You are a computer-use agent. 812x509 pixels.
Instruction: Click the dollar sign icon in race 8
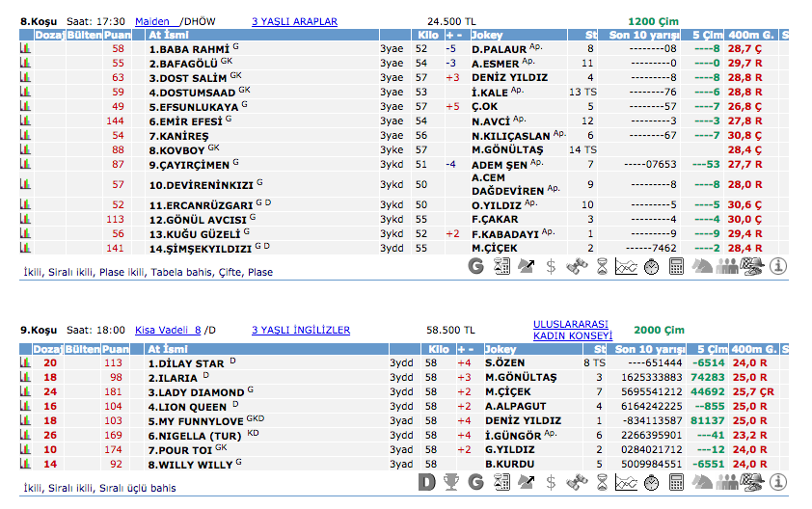551,266
